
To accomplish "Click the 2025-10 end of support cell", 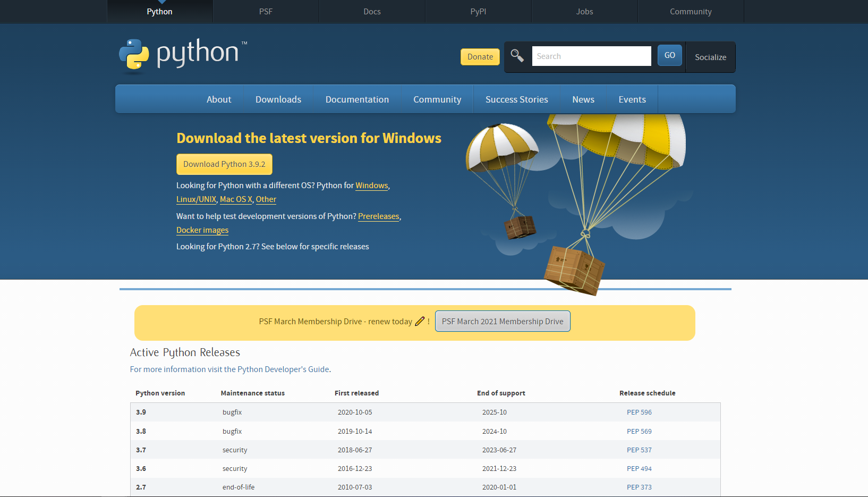I will coord(495,412).
